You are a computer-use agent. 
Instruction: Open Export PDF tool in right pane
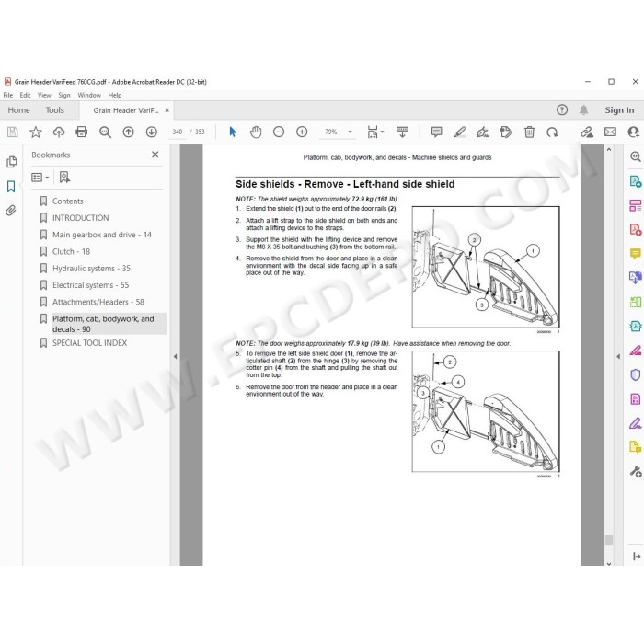pos(635,181)
